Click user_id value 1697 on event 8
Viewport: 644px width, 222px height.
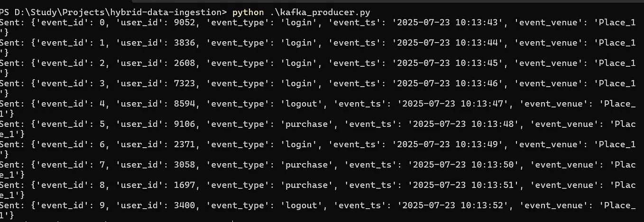[x=184, y=185]
